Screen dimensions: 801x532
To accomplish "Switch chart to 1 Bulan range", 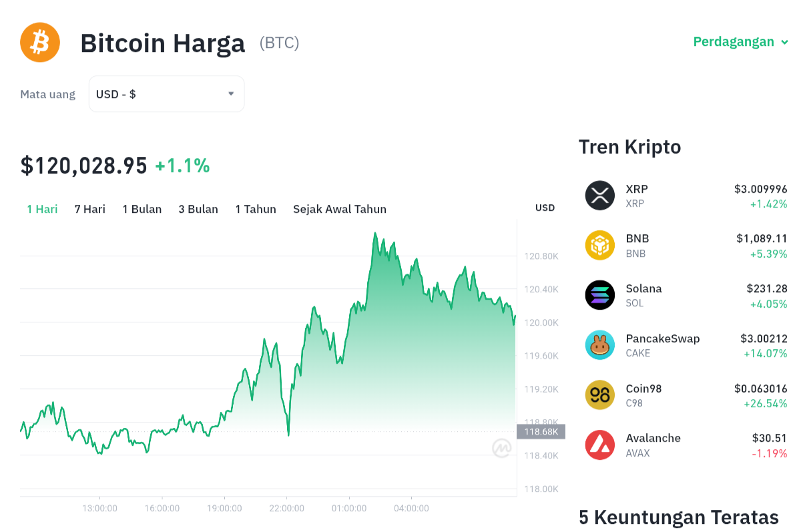I will 142,209.
